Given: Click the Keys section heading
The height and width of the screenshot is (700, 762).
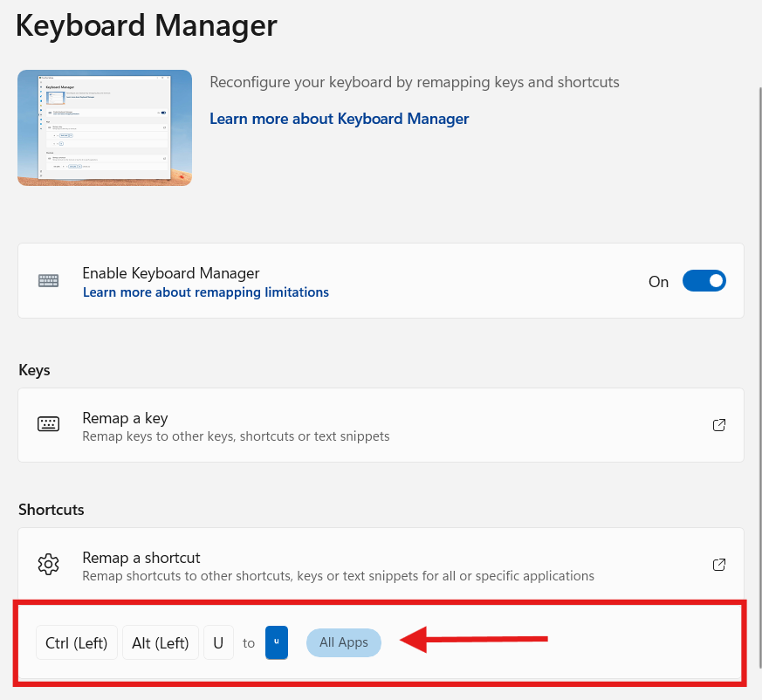Looking at the screenshot, I should [34, 370].
